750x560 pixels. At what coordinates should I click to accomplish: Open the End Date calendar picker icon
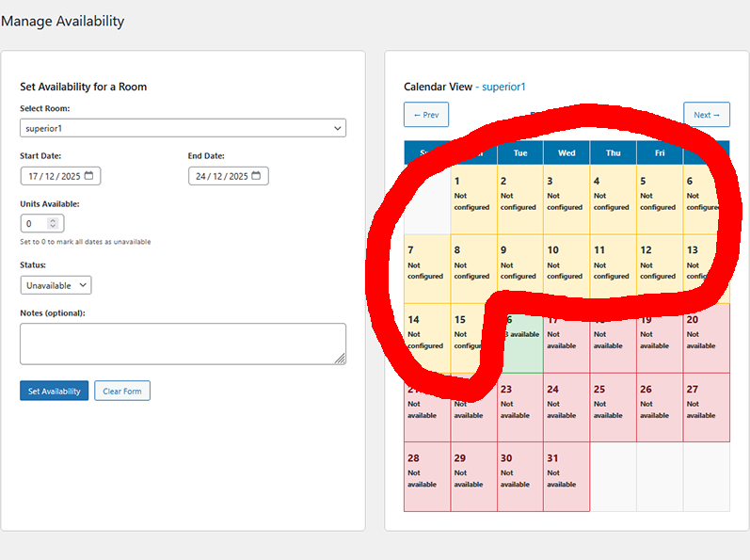point(256,175)
